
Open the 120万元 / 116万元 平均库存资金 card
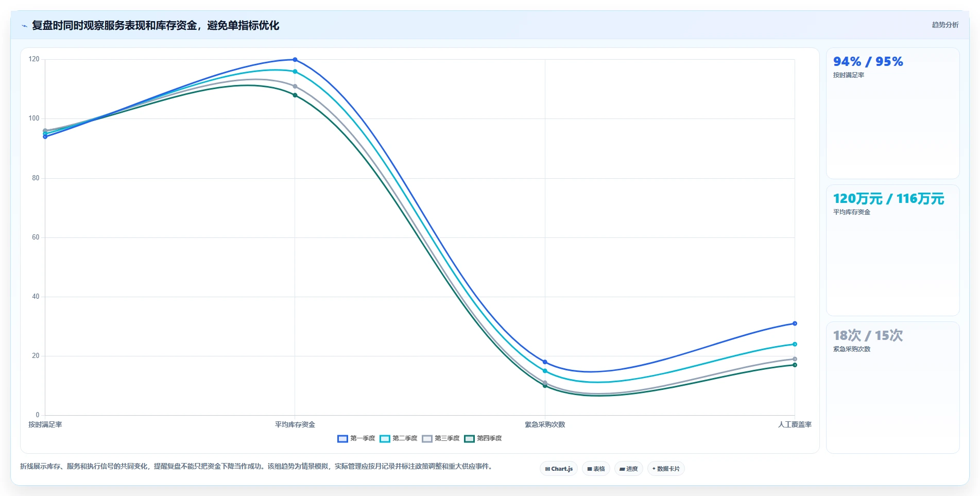(x=892, y=250)
